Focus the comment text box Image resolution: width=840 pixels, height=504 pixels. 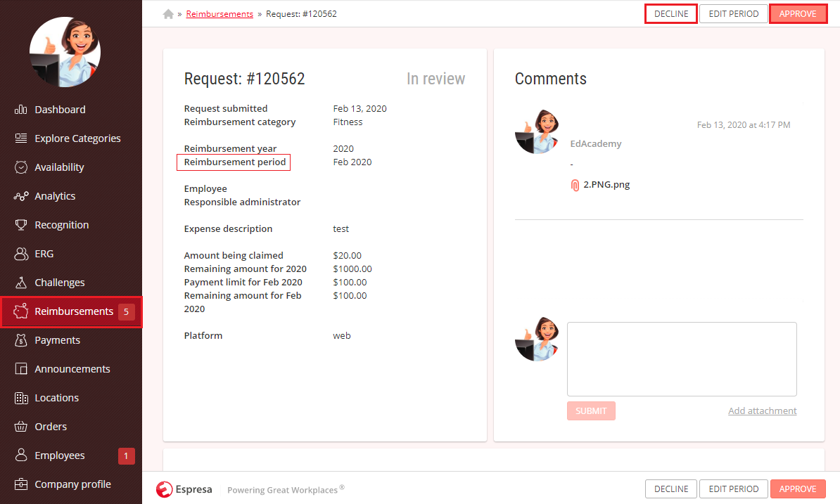pyautogui.click(x=682, y=359)
